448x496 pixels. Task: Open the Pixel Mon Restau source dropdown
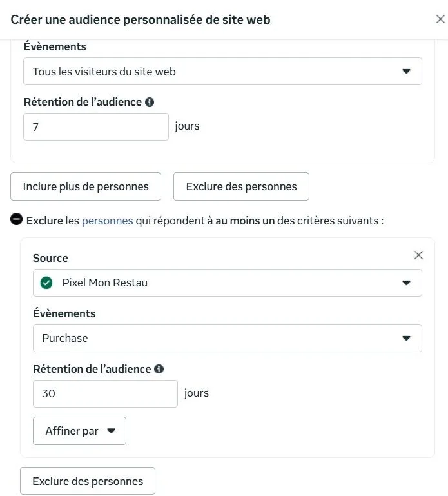tap(227, 283)
